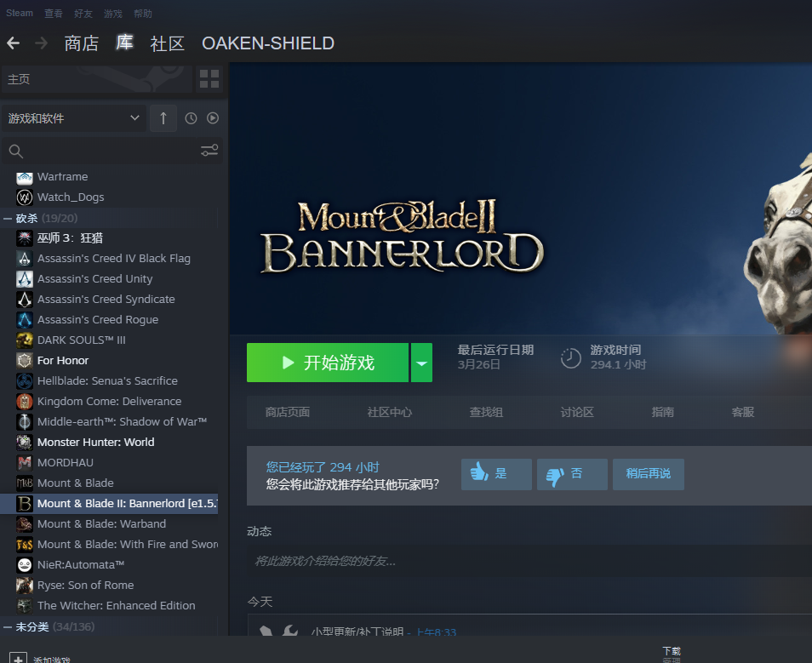Image resolution: width=812 pixels, height=663 pixels.
Task: Toggle sort by recent activity clock icon
Action: [x=192, y=118]
